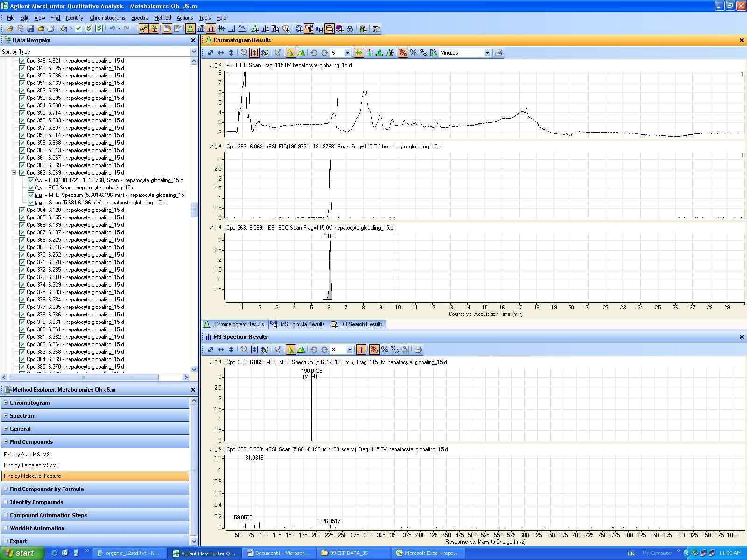This screenshot has height=560, width=747.
Task: Click the Open Data File icon in main toolbar
Action: 9,28
